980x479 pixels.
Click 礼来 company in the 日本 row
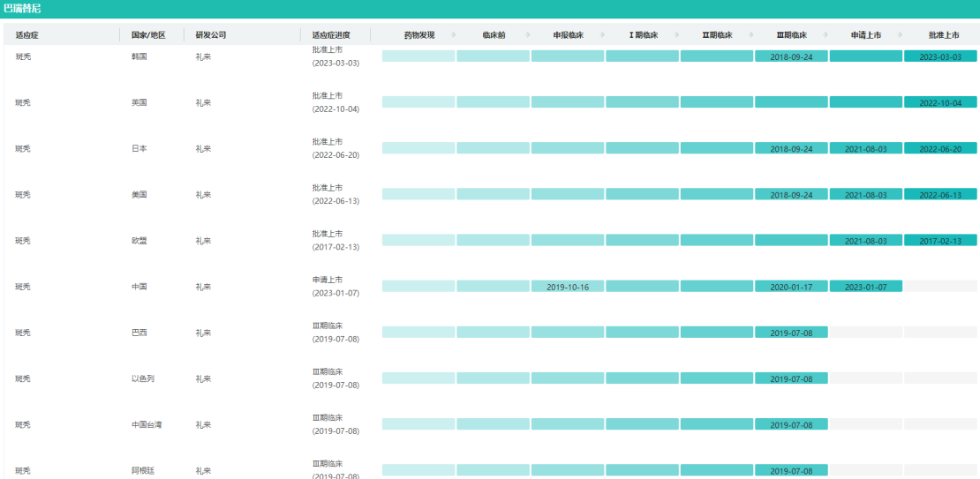point(203,148)
